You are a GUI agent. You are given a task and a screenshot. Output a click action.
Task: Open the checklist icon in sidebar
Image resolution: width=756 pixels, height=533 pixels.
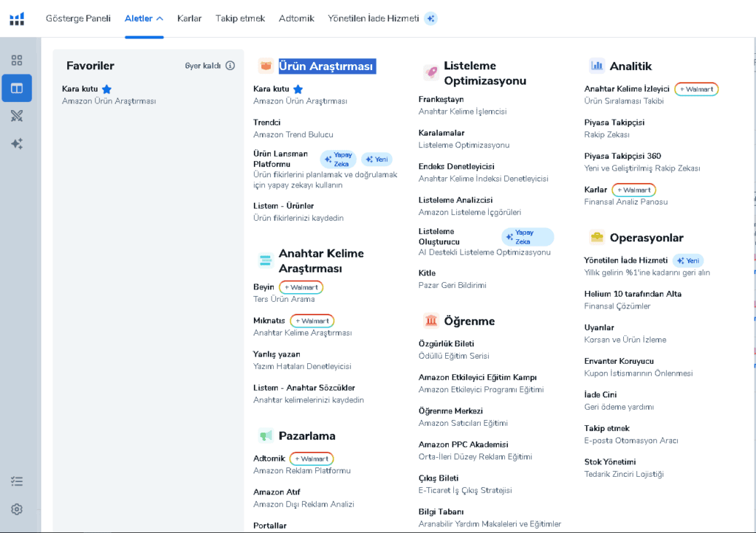(x=17, y=481)
